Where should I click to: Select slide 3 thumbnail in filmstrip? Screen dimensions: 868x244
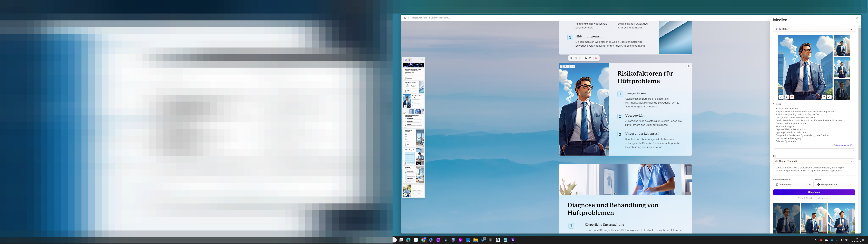click(413, 101)
